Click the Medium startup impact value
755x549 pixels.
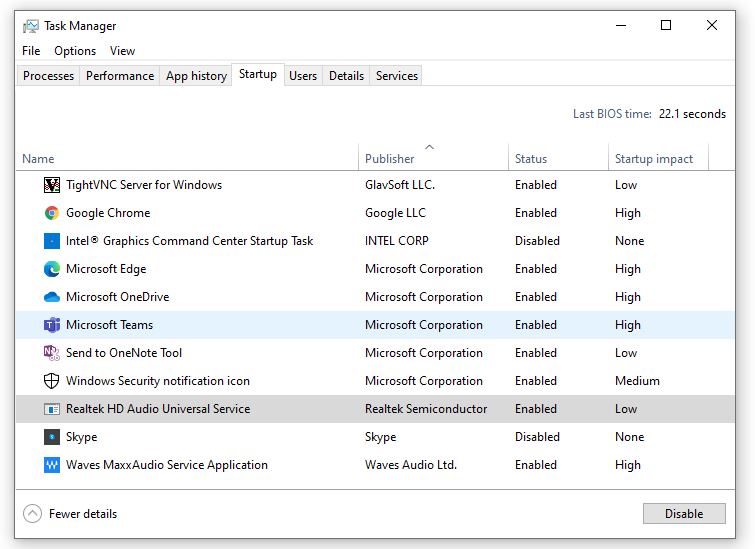[x=637, y=381]
